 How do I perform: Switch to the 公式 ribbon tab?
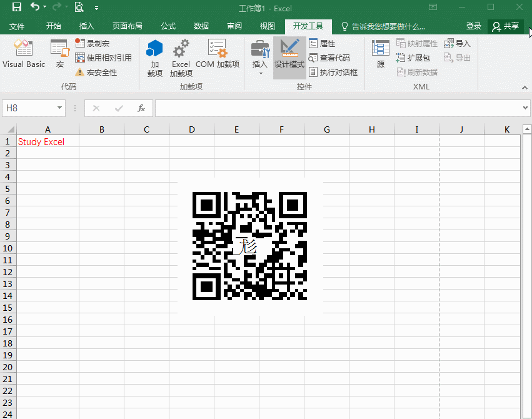point(168,26)
